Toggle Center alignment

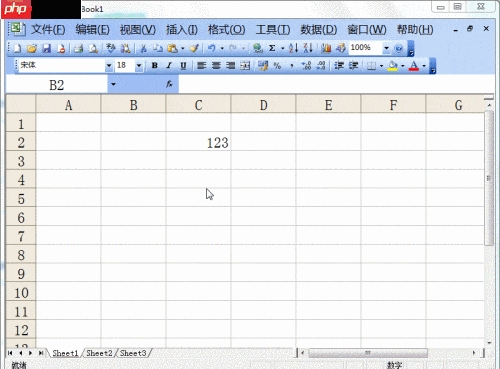(216, 66)
